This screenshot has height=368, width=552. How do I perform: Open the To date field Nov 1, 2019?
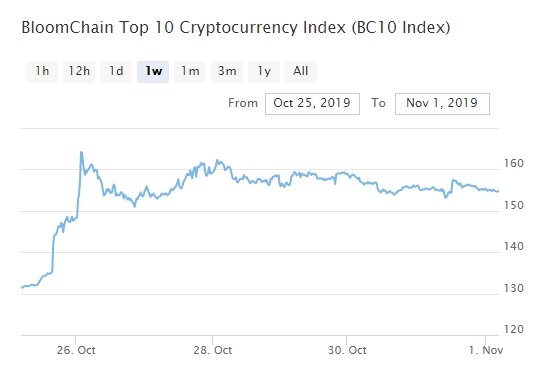tap(442, 104)
